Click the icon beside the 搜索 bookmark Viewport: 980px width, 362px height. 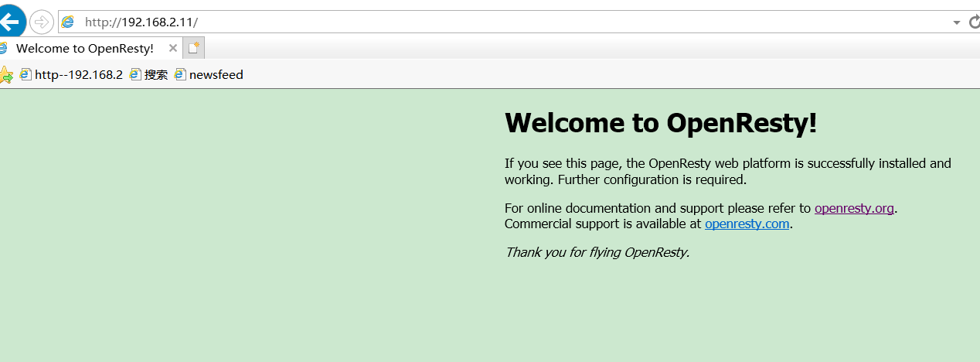point(135,75)
